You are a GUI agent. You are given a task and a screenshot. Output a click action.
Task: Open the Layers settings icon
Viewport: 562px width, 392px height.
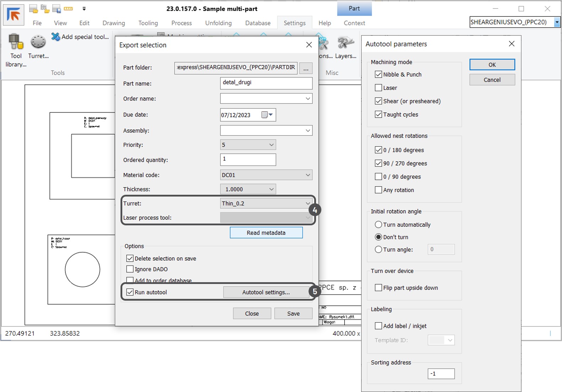point(346,44)
